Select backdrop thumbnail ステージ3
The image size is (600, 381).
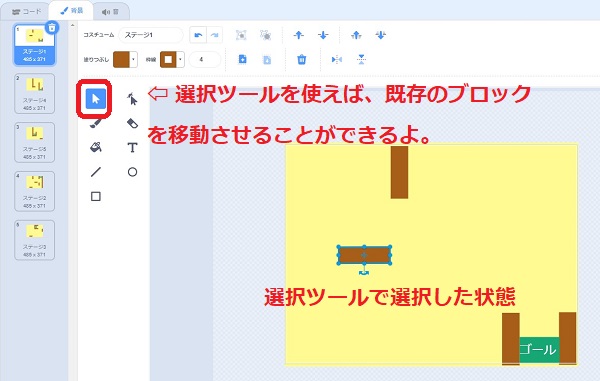click(34, 240)
